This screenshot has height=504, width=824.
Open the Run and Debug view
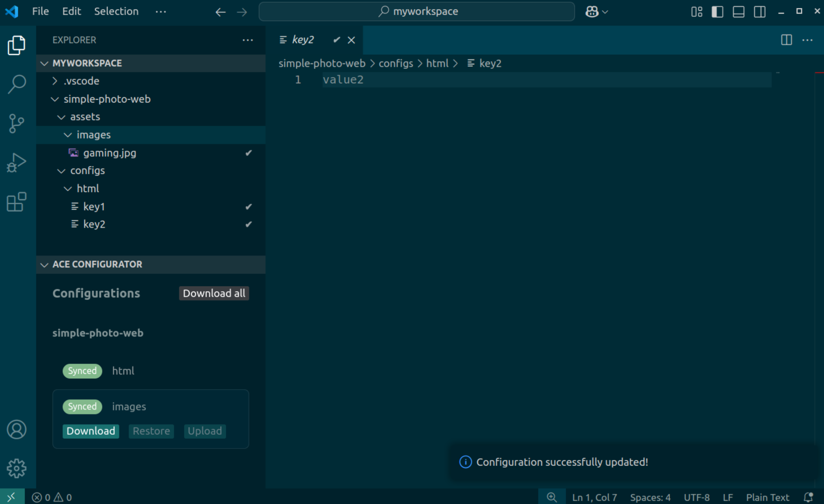click(16, 163)
